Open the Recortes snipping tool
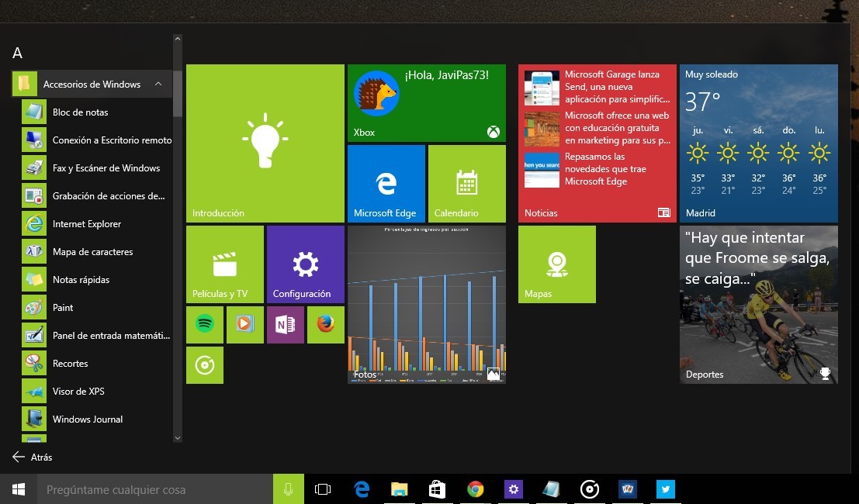This screenshot has width=859, height=504. pos(97,364)
